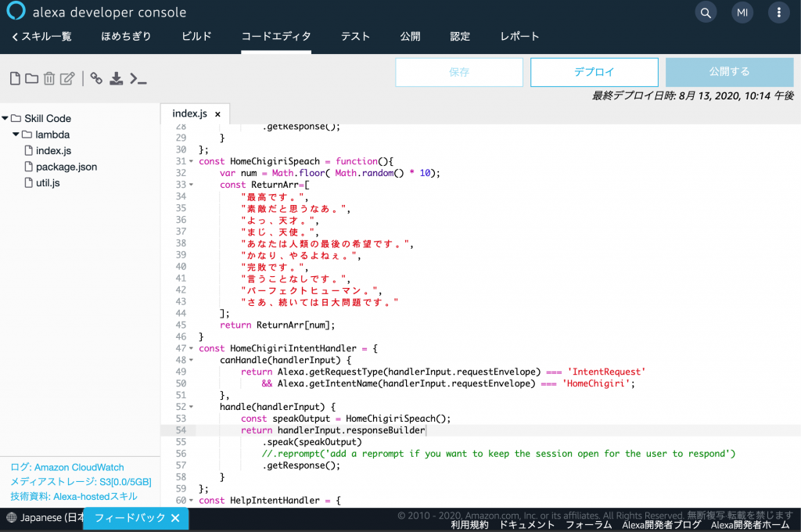The image size is (801, 532).
Task: Click the 保存 button
Action: [x=459, y=72]
